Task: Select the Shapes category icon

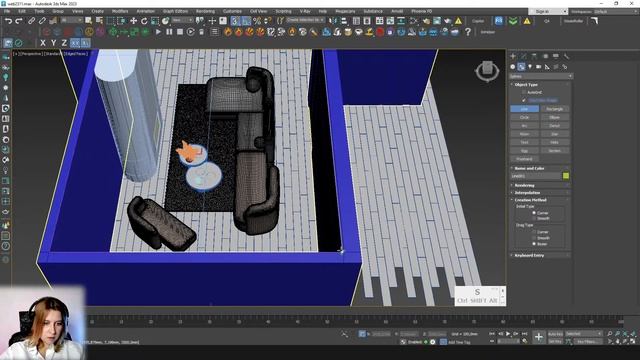Action: point(521,67)
